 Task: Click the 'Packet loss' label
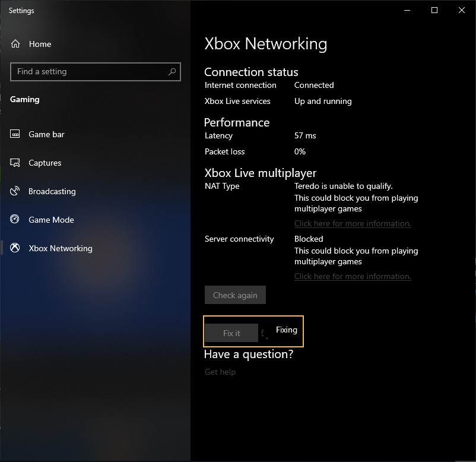[x=224, y=151]
